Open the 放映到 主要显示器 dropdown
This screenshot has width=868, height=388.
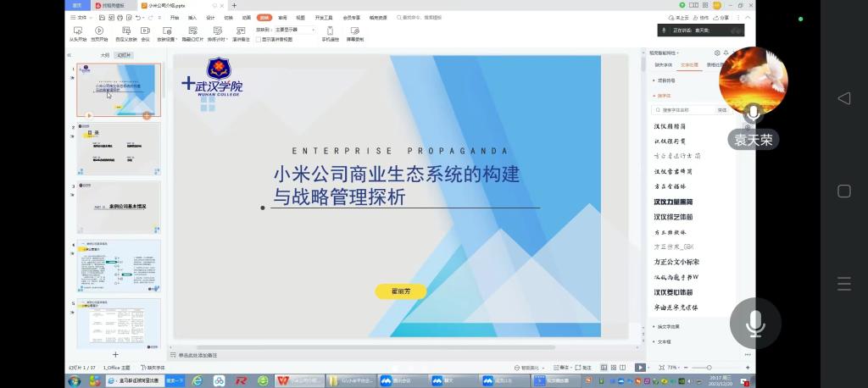293,29
